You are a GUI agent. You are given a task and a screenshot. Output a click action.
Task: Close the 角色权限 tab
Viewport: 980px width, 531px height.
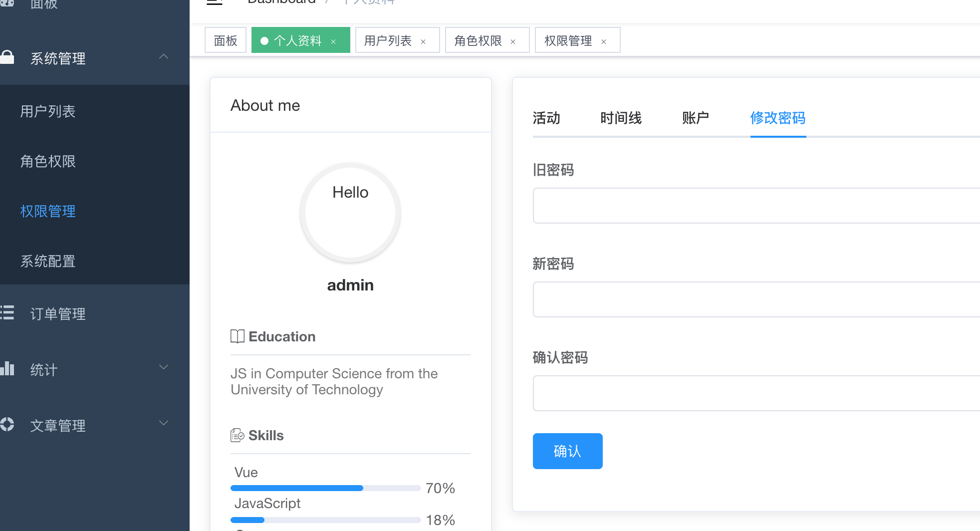(x=513, y=42)
